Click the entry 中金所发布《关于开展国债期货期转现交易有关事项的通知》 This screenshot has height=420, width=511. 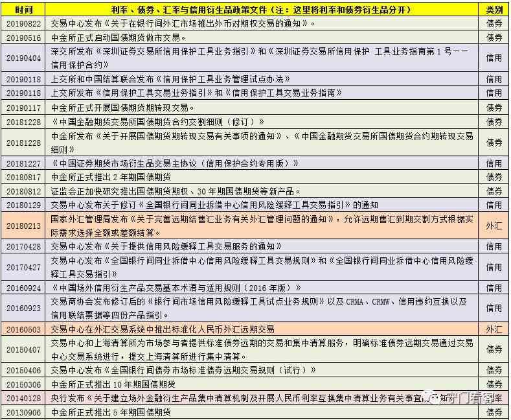tap(262, 143)
